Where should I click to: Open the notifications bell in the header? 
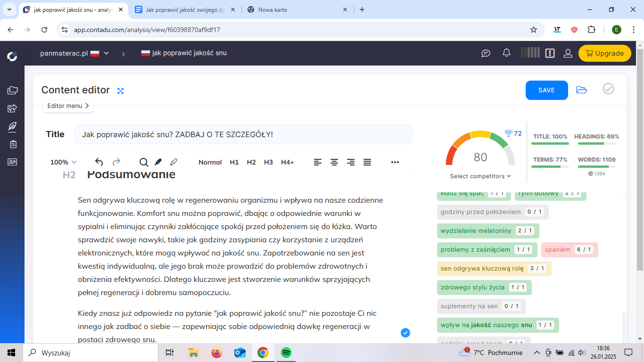pyautogui.click(x=507, y=53)
